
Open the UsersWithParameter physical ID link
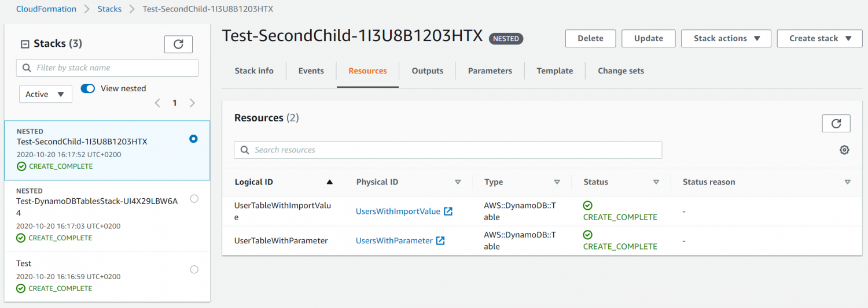tap(394, 241)
